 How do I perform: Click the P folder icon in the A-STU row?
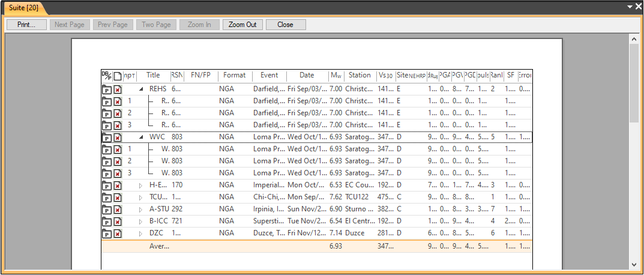click(x=107, y=210)
